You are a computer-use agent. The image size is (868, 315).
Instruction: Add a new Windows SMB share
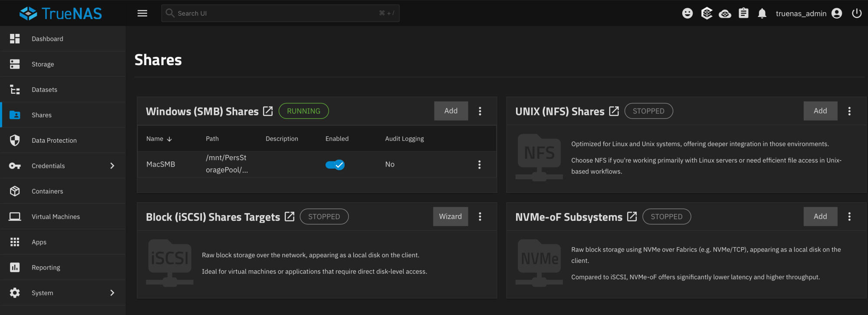pyautogui.click(x=451, y=111)
